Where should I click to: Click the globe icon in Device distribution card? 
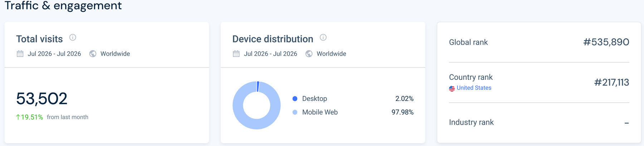(309, 54)
